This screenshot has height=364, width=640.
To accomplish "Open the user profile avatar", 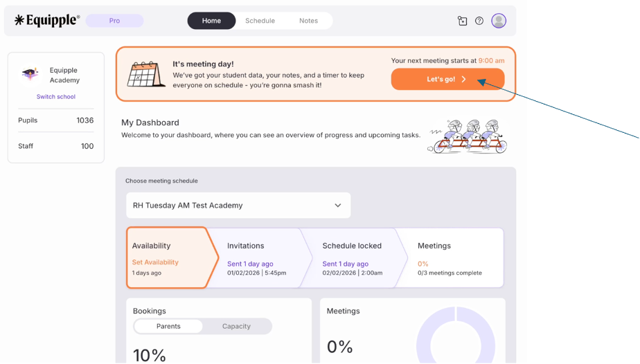I will (499, 21).
